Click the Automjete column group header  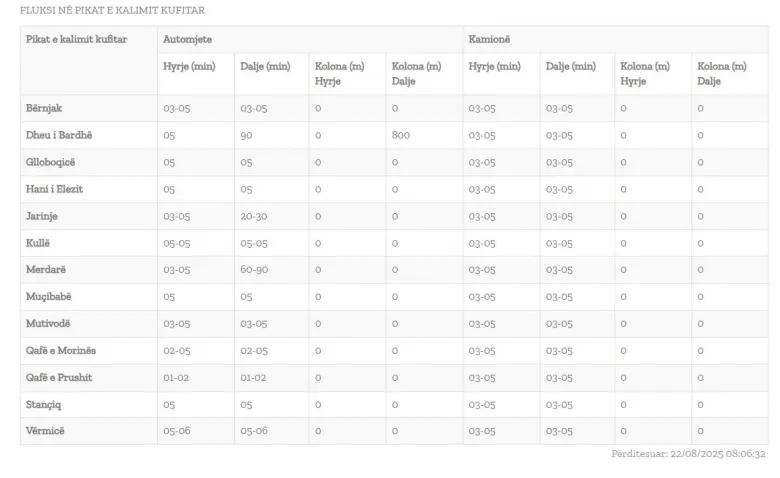[187, 39]
